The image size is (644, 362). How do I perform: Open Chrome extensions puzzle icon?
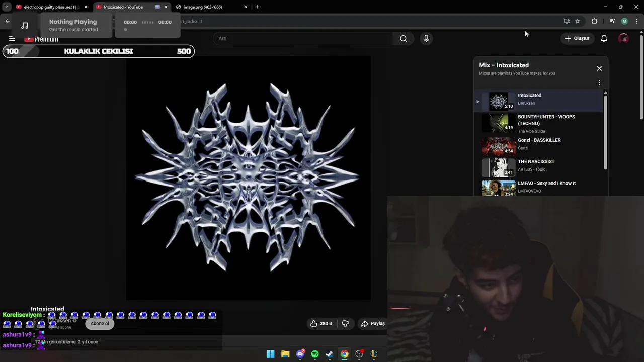pyautogui.click(x=595, y=21)
